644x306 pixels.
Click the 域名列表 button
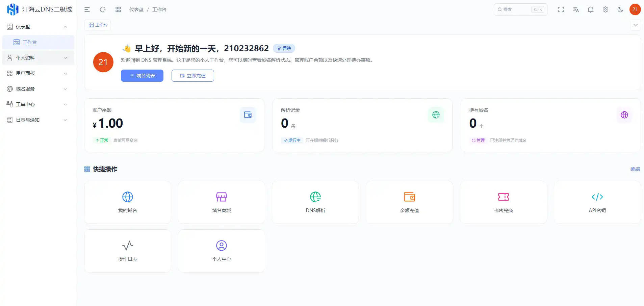point(142,75)
